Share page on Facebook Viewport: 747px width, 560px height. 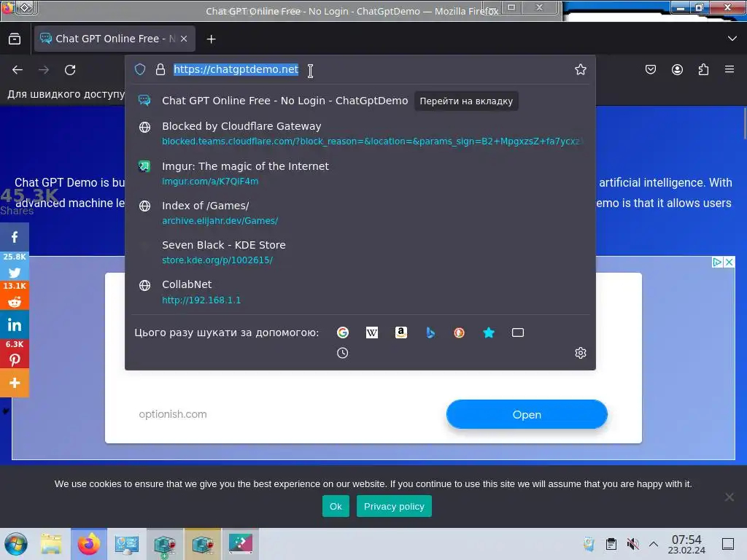coord(15,238)
